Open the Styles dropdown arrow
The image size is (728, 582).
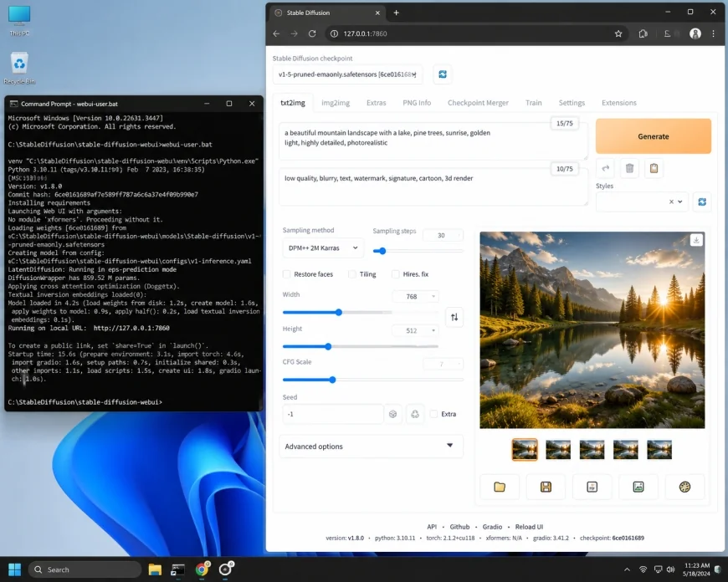(x=680, y=202)
